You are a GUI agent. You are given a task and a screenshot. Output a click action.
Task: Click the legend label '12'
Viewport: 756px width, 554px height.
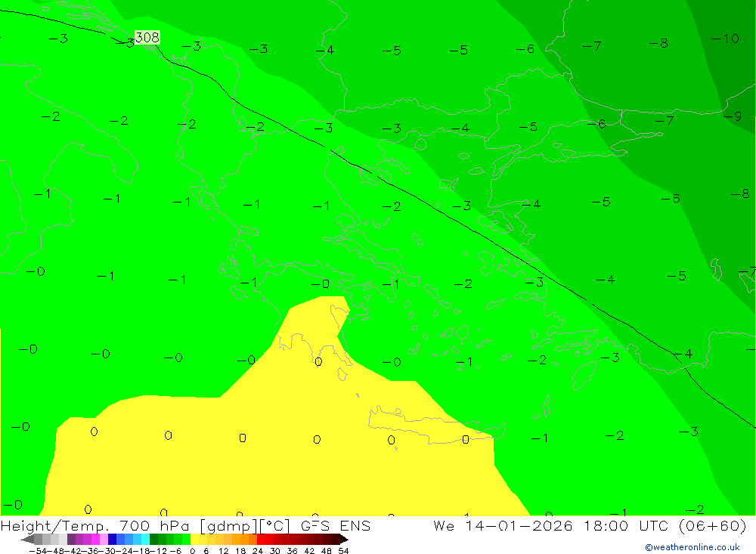(223, 551)
